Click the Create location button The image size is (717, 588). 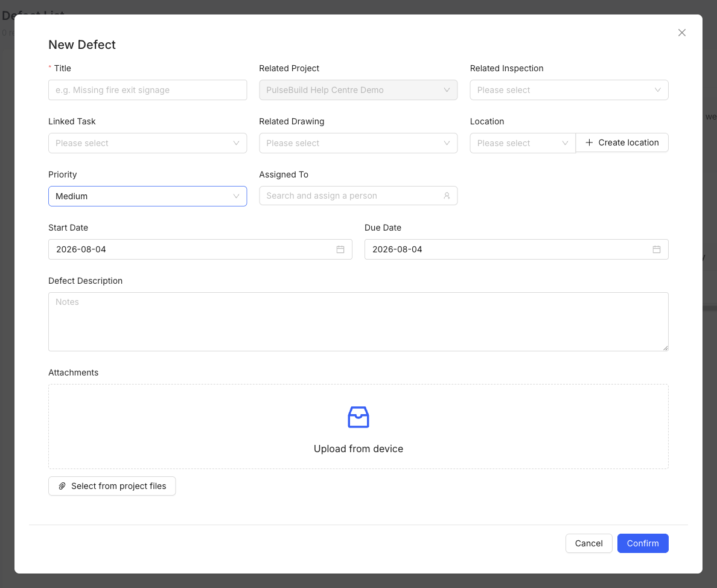click(x=622, y=142)
